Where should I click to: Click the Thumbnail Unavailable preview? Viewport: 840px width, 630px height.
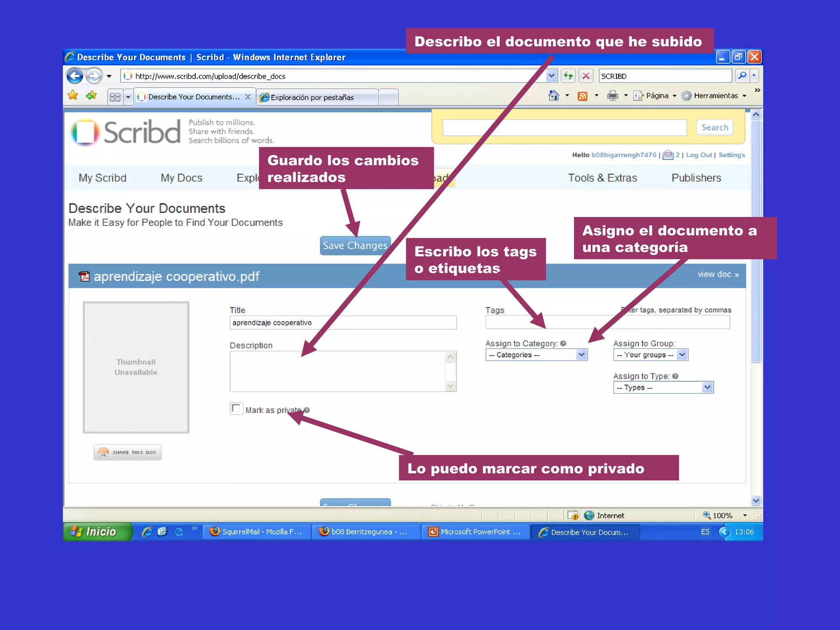pos(136,367)
